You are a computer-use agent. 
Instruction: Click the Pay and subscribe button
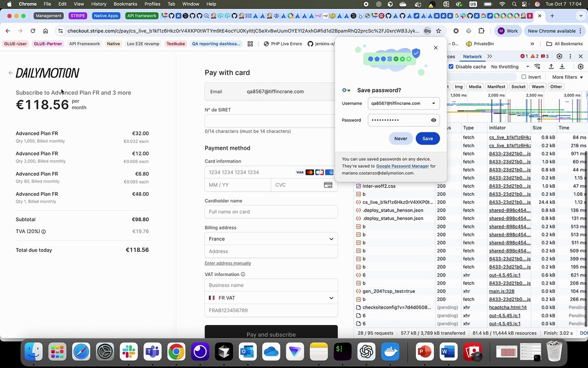coord(271,333)
